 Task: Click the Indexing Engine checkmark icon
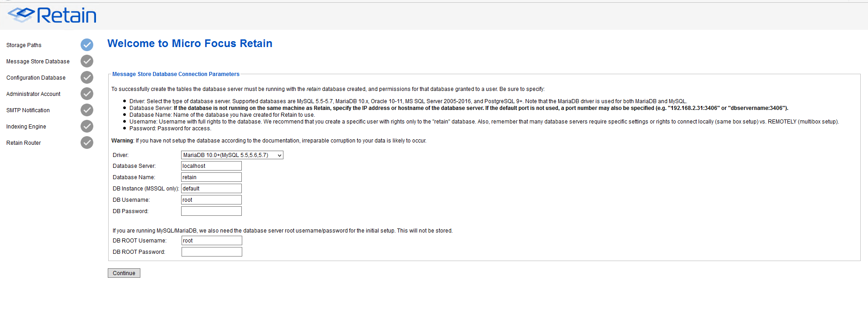pyautogui.click(x=87, y=126)
